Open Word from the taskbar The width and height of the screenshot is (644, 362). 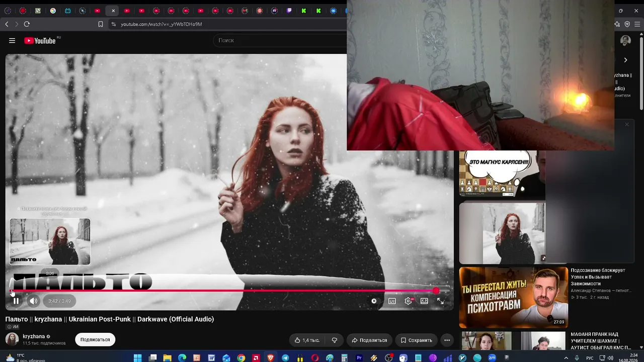point(211,358)
